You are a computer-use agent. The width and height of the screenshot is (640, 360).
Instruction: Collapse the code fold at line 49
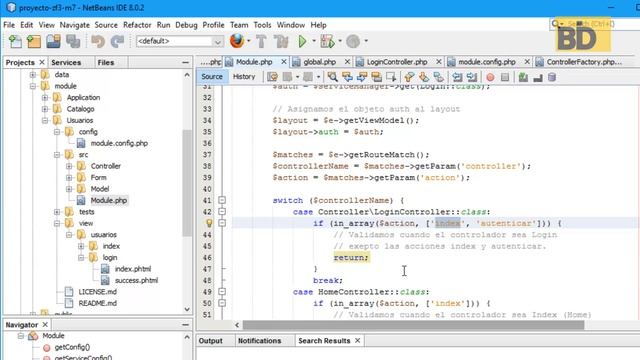coord(222,292)
